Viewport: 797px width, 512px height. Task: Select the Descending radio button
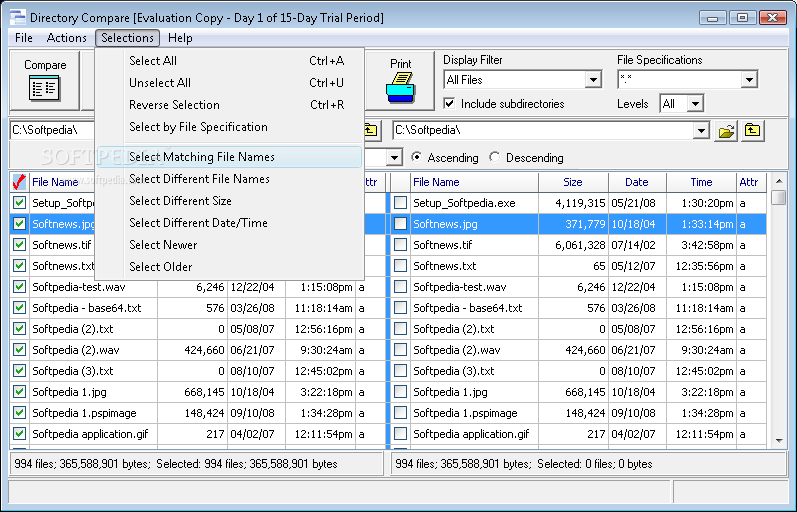point(495,157)
